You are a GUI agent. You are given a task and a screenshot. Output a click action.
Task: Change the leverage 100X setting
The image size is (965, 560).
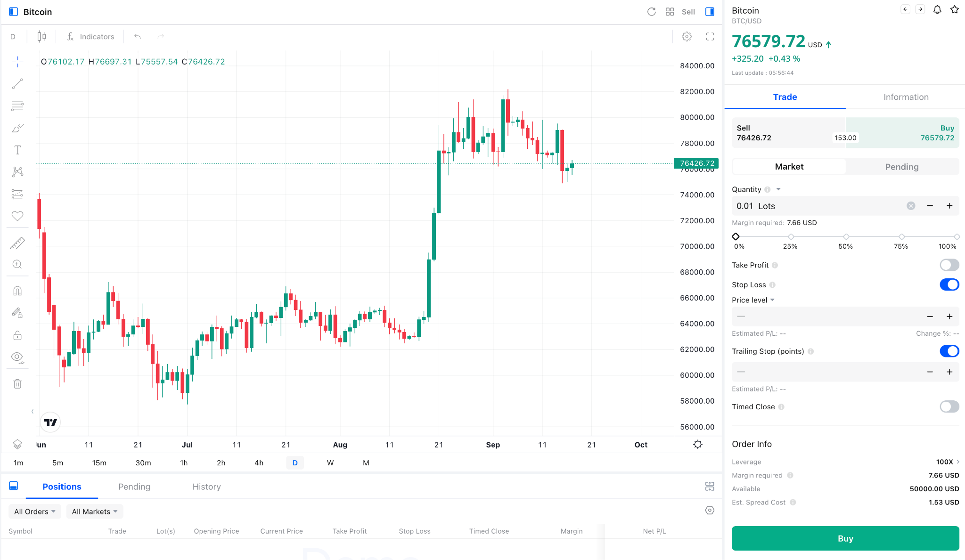tap(948, 462)
